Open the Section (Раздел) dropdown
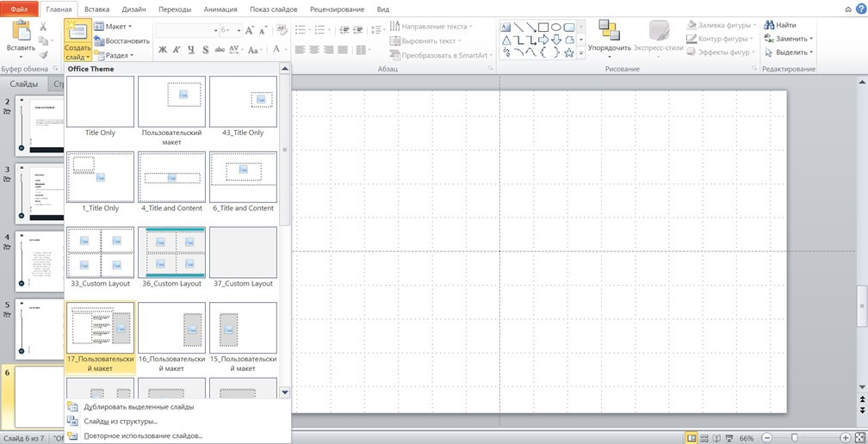Viewport: 868px width, 444px height. coord(115,55)
